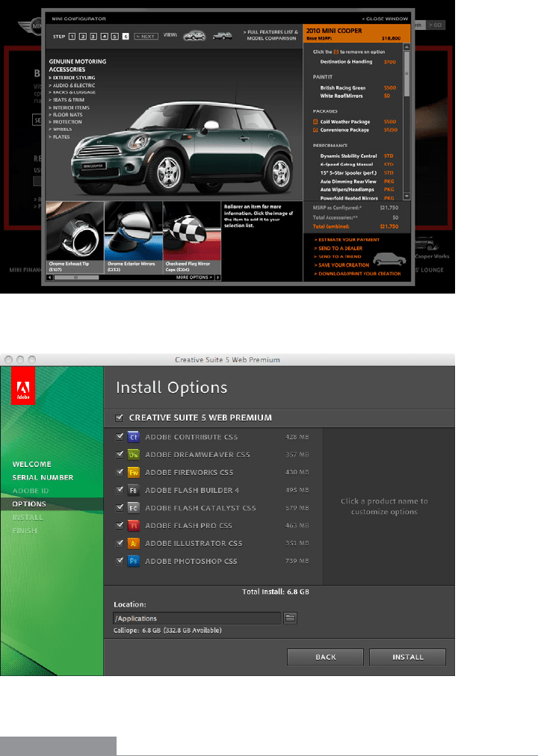538x756 pixels.
Task: Click the folder browse icon beside Location
Action: pos(290,618)
